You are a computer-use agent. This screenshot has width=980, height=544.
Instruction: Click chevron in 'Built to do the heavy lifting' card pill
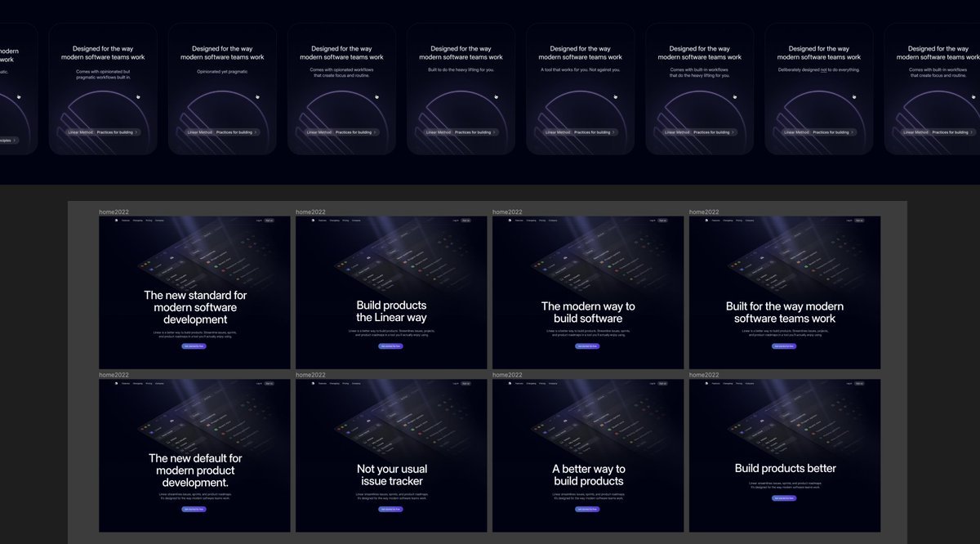click(x=494, y=132)
